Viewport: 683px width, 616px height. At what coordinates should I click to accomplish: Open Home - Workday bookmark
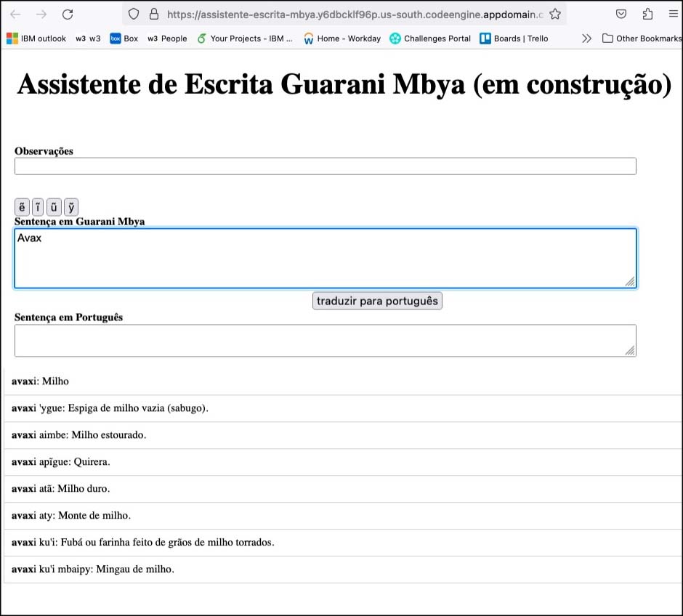point(342,38)
